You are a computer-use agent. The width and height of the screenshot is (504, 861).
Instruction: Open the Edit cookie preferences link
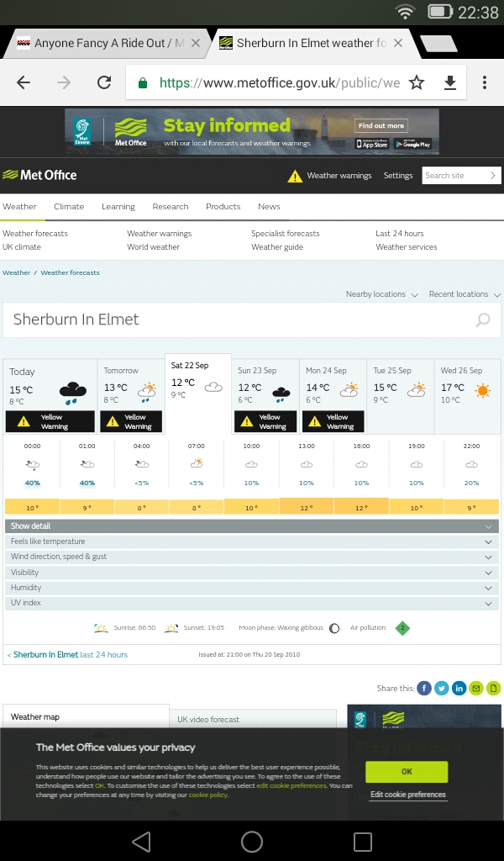[x=408, y=795]
